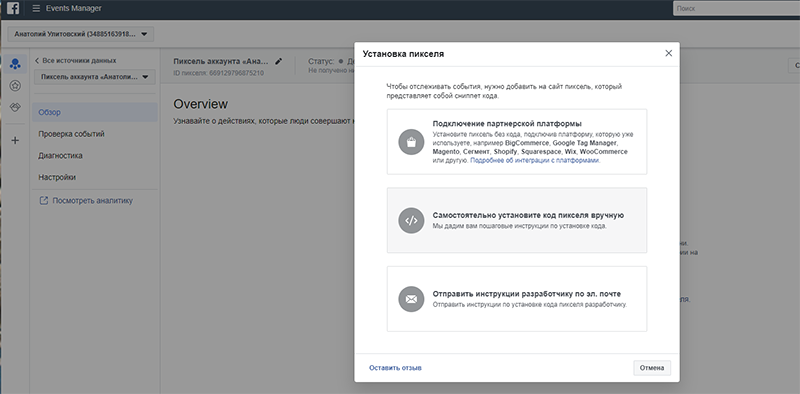The width and height of the screenshot is (800, 394).
Task: Open the custom conversions star icon
Action: pyautogui.click(x=15, y=86)
